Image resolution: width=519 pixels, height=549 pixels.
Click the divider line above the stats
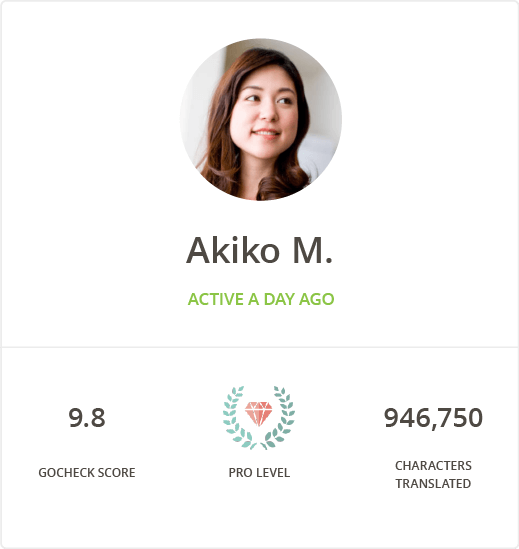(x=260, y=347)
